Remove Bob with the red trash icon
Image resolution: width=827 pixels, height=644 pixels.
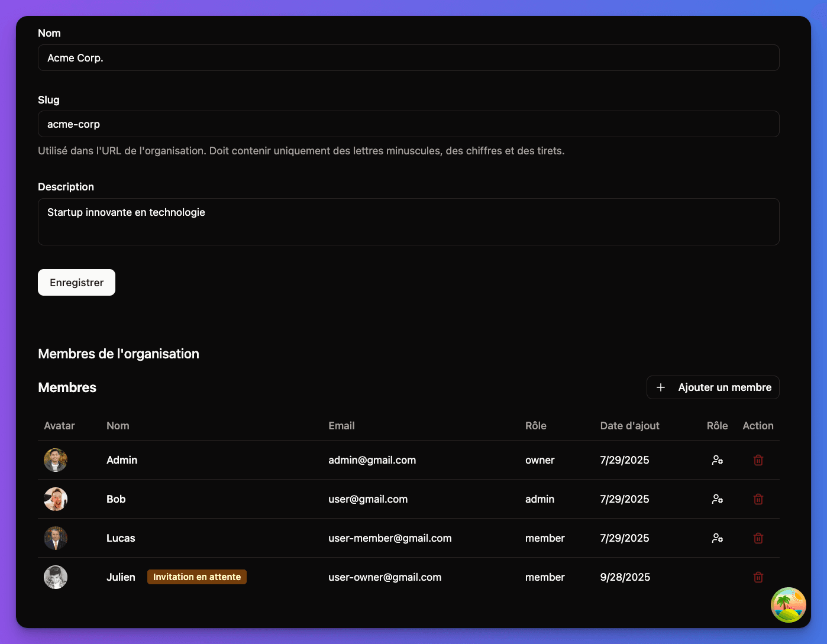point(758,499)
